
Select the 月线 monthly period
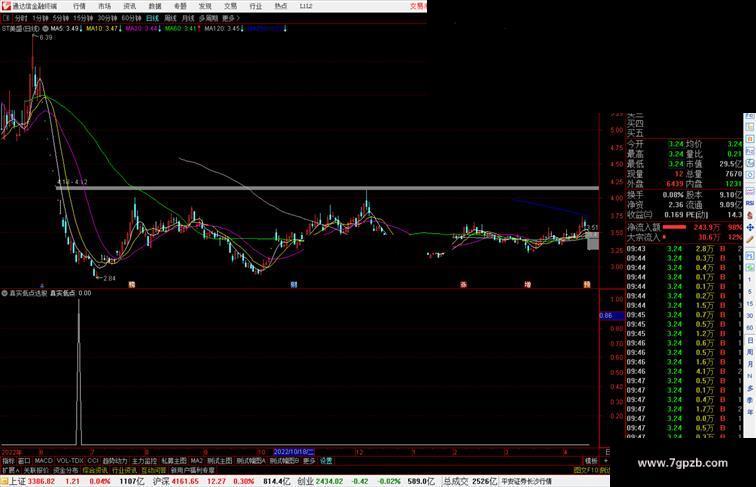coord(188,18)
